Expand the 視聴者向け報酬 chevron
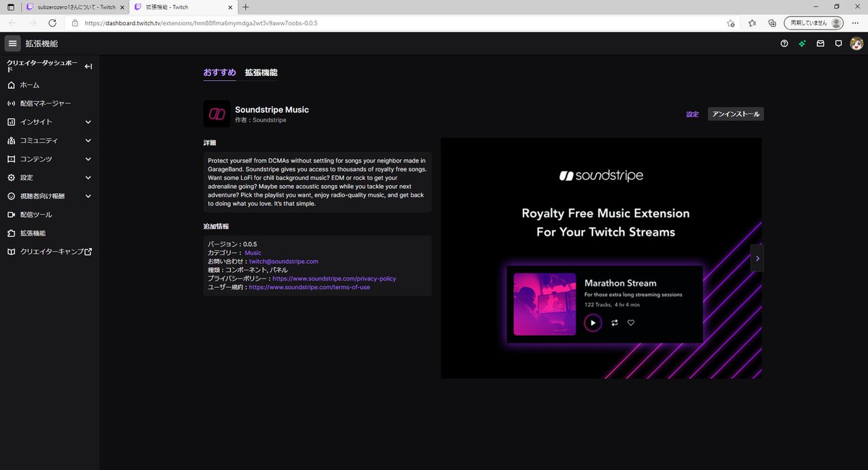 (x=88, y=196)
